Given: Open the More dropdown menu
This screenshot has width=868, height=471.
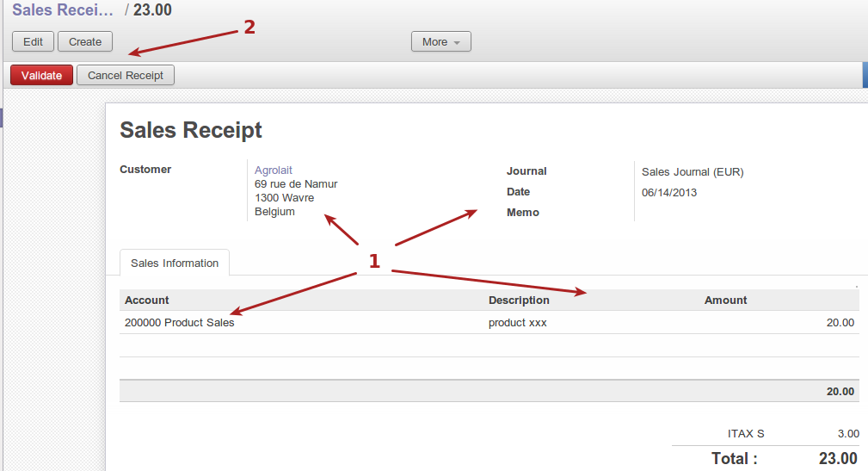Looking at the screenshot, I should point(440,41).
